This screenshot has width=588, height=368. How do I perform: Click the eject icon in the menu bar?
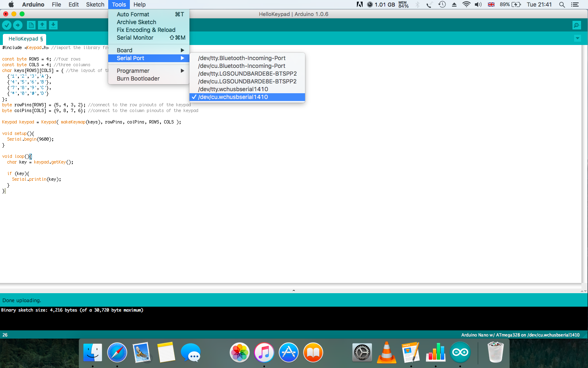tap(454, 4)
